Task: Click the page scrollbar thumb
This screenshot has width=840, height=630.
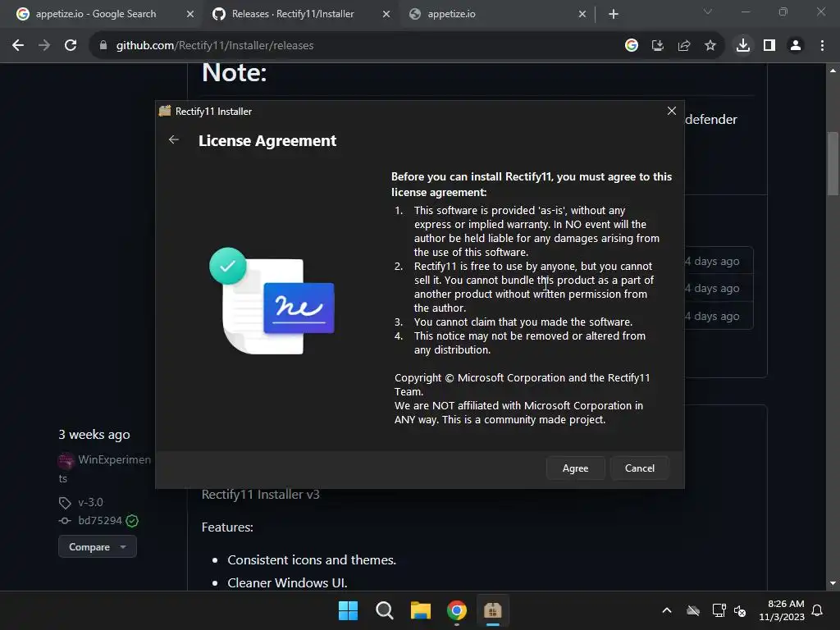Action: (x=833, y=163)
